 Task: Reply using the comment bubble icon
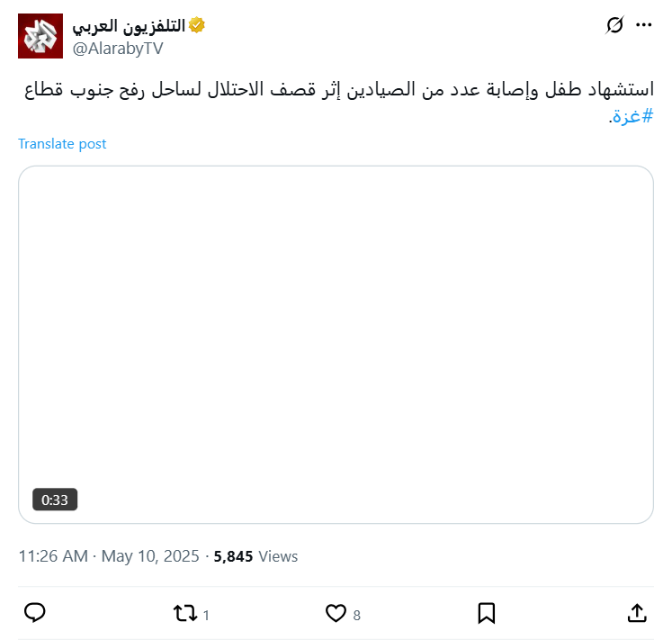35,613
